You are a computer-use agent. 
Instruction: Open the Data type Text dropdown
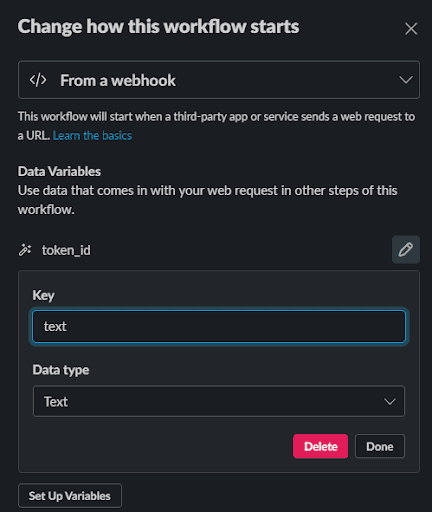219,401
